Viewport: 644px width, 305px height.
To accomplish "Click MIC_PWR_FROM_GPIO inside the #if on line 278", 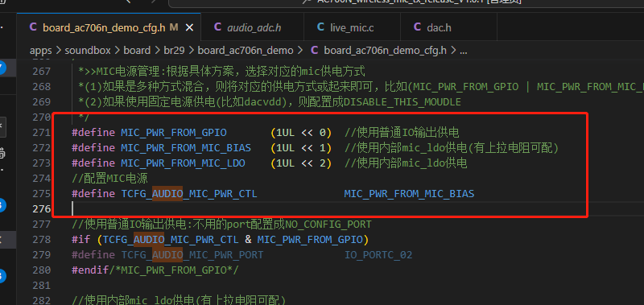I will click(310, 239).
